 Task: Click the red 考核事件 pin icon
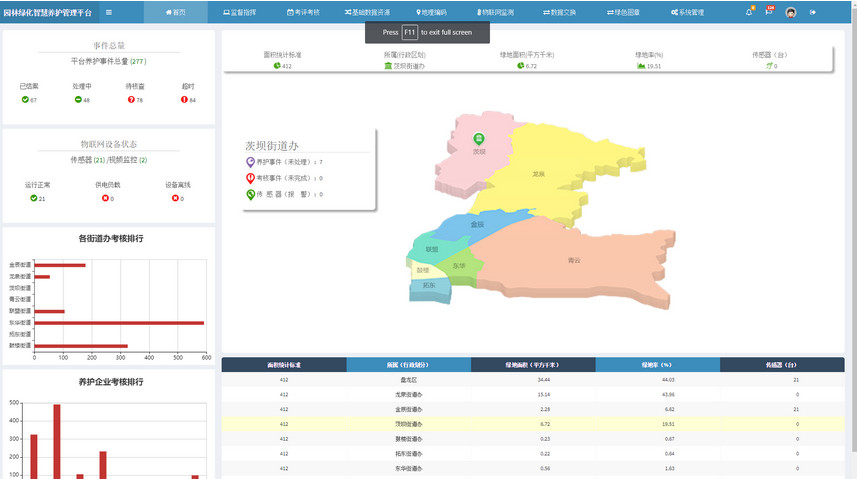pos(250,178)
